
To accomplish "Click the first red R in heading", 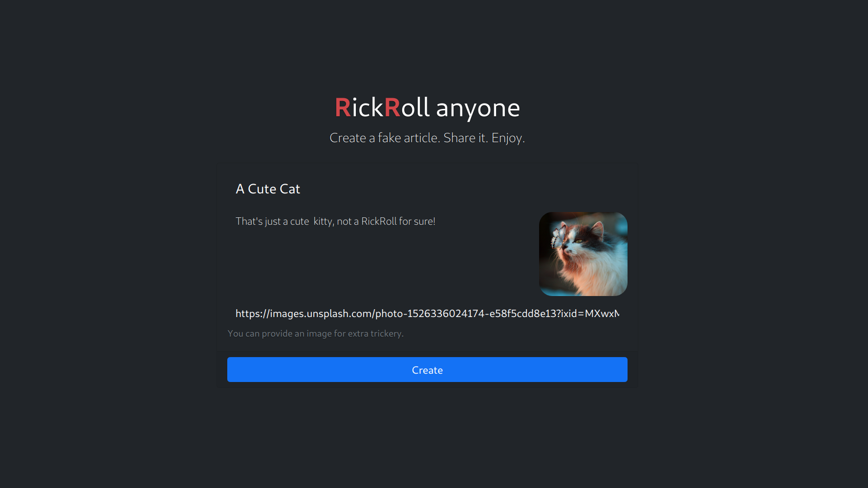I will pyautogui.click(x=343, y=108).
